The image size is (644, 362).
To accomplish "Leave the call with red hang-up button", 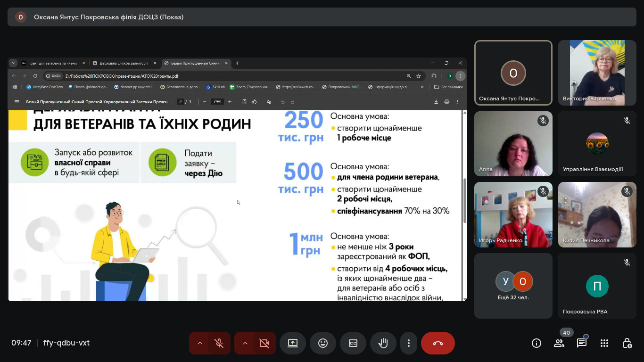I will [438, 343].
